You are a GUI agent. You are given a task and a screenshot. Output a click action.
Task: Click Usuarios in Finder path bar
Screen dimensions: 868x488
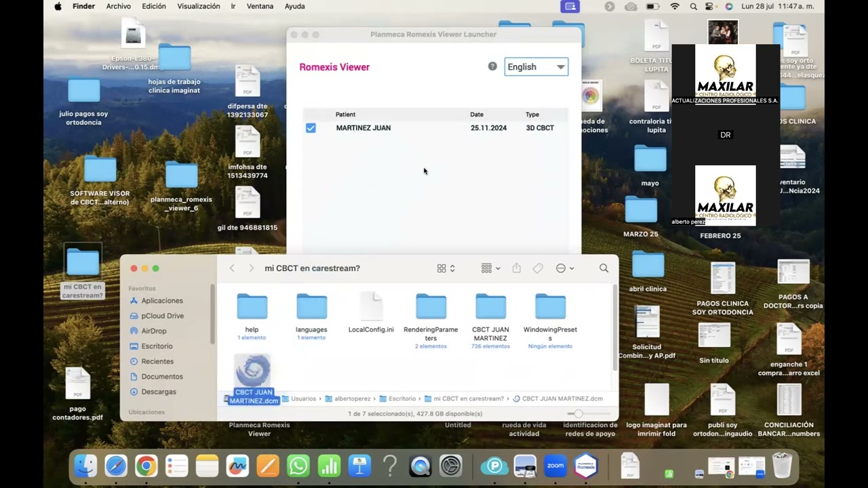298,399
